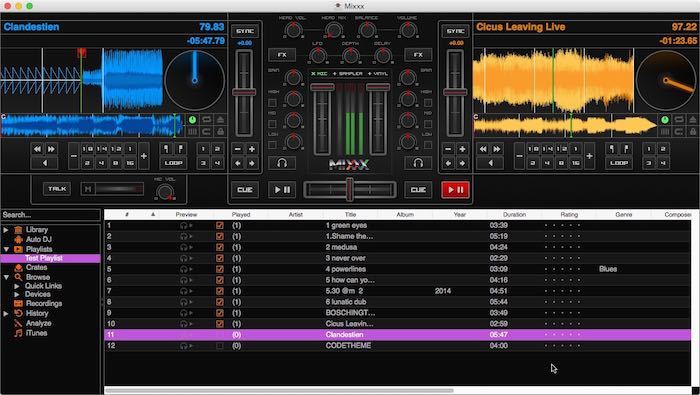Toggle repeat icon on left deck
This screenshot has height=395, width=700.
[207, 120]
